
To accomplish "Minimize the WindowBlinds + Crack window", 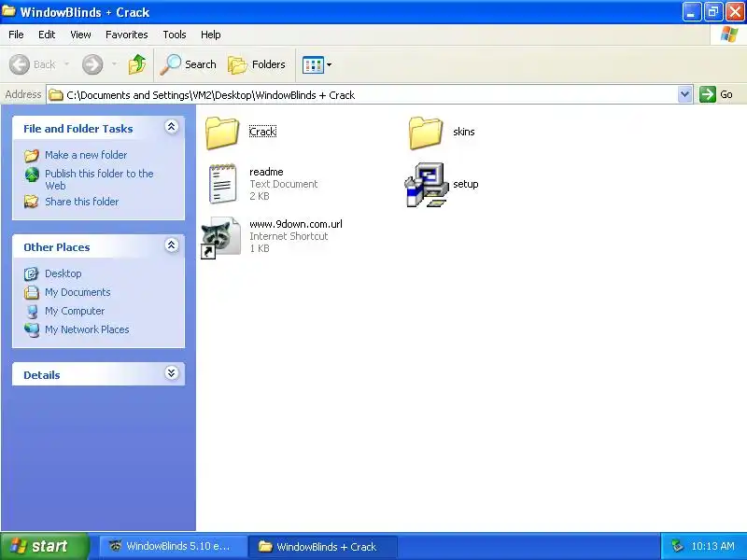I will (691, 12).
